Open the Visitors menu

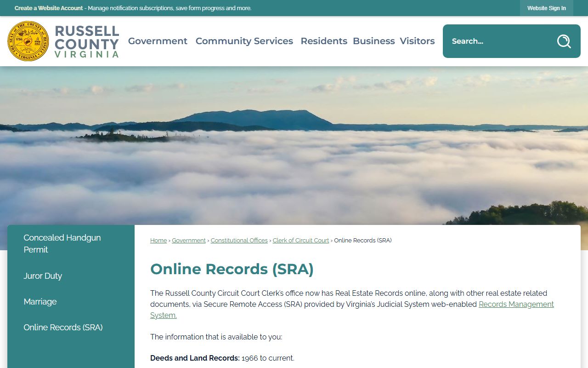[417, 41]
